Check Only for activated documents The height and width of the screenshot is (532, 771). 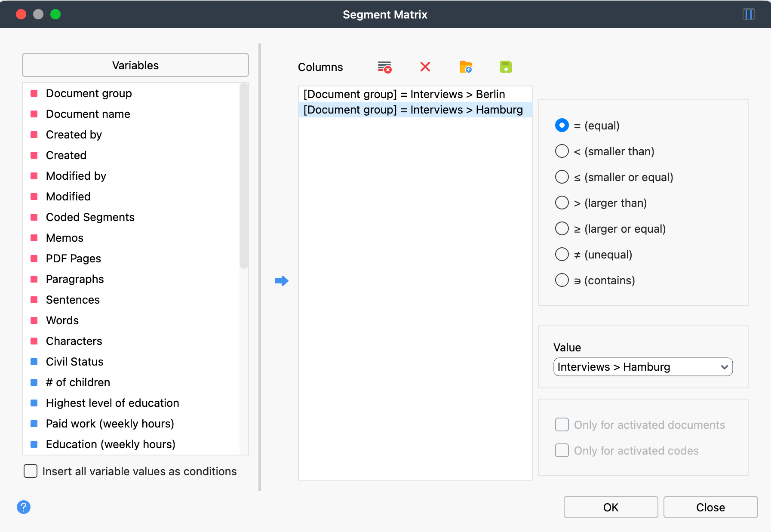pos(562,424)
